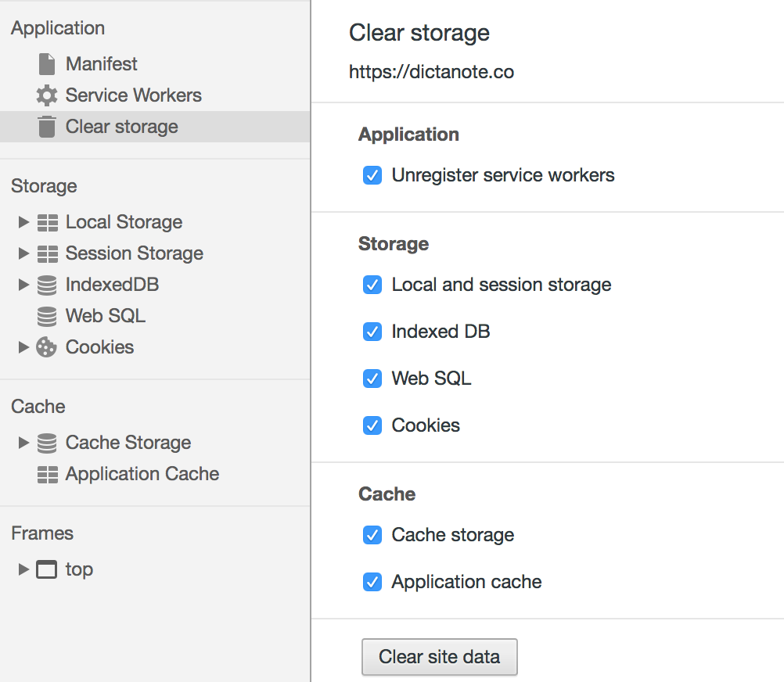Click the Application Cache grid icon
The width and height of the screenshot is (784, 682).
[x=48, y=474]
